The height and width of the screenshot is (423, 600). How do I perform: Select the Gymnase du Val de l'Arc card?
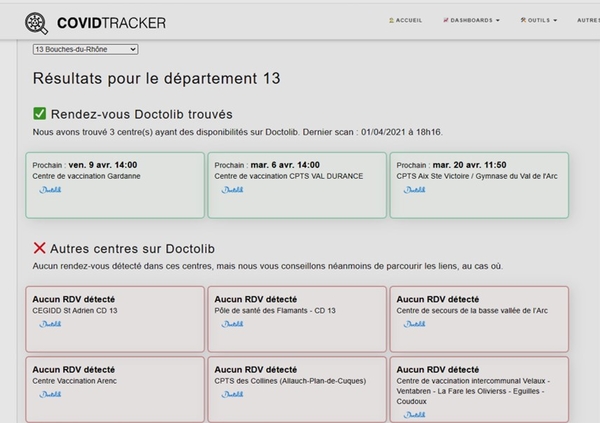[479, 185]
